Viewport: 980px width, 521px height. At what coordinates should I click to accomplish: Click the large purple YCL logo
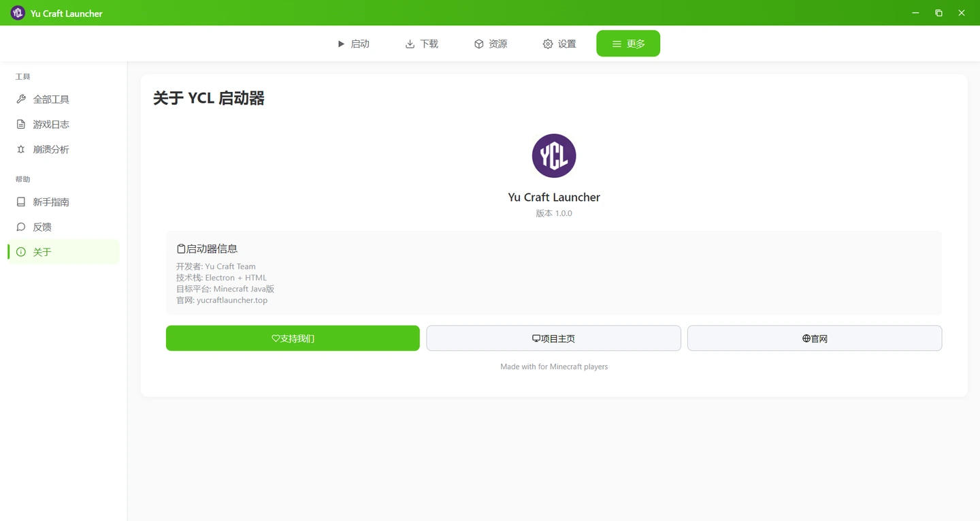tap(554, 156)
